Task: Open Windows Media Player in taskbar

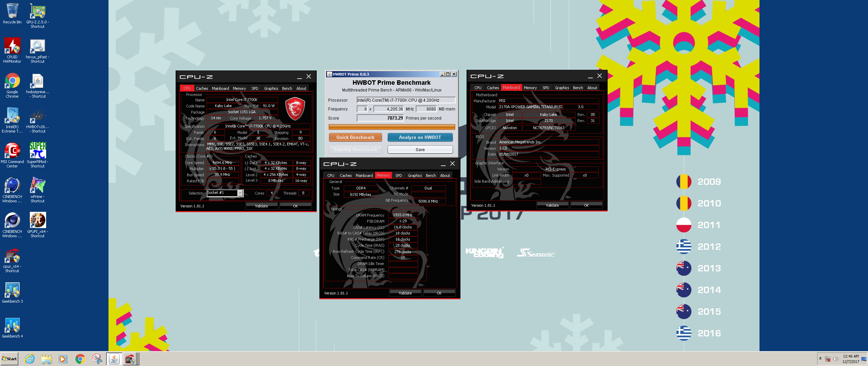Action: pos(63,359)
